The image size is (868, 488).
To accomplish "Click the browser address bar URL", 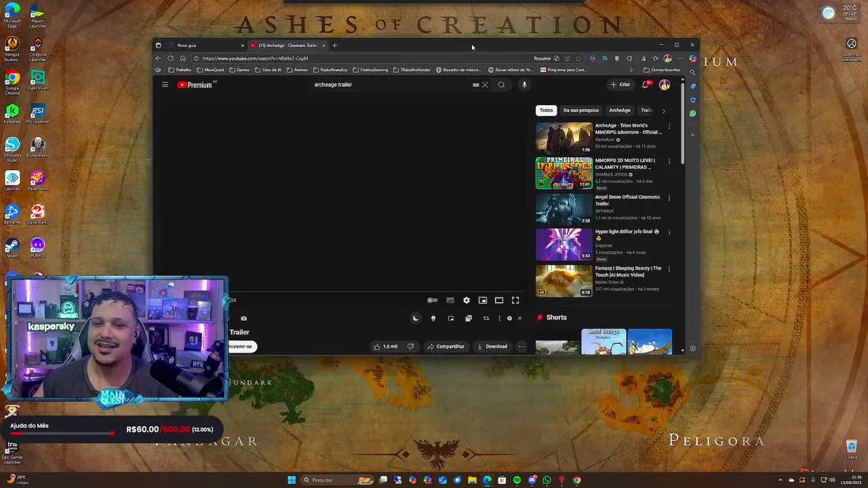I will tap(255, 58).
